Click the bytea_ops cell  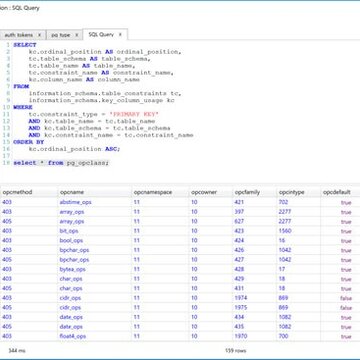(72, 269)
